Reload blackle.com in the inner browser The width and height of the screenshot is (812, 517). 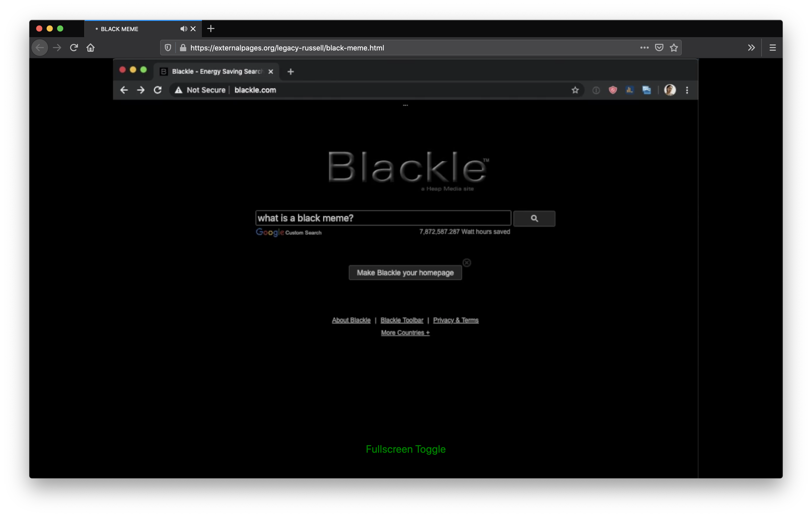(x=157, y=90)
